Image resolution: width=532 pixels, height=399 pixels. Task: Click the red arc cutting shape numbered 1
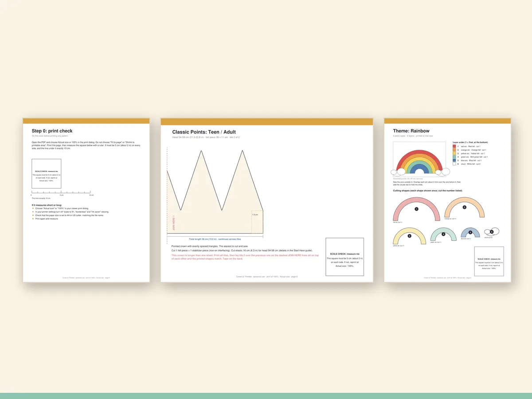tap(416, 209)
